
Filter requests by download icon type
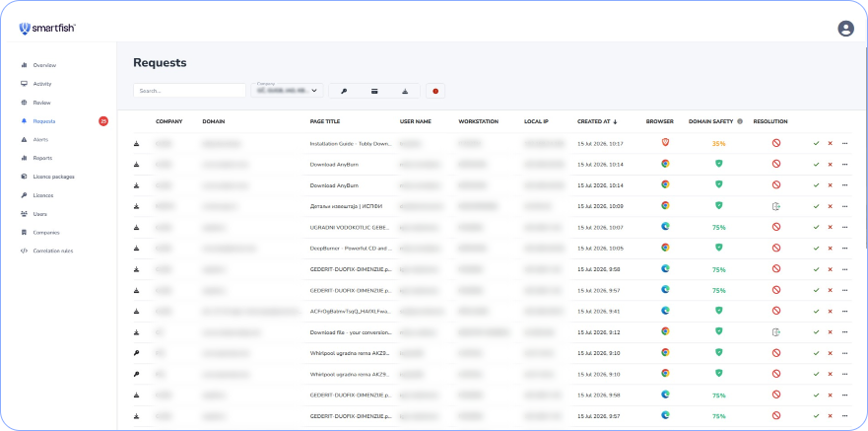tap(405, 91)
